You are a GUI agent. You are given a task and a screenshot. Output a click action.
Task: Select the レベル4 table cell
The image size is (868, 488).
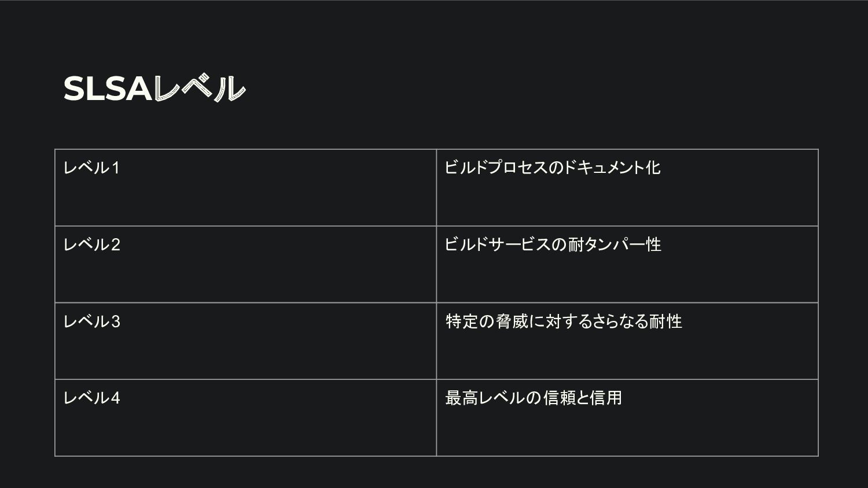click(245, 417)
